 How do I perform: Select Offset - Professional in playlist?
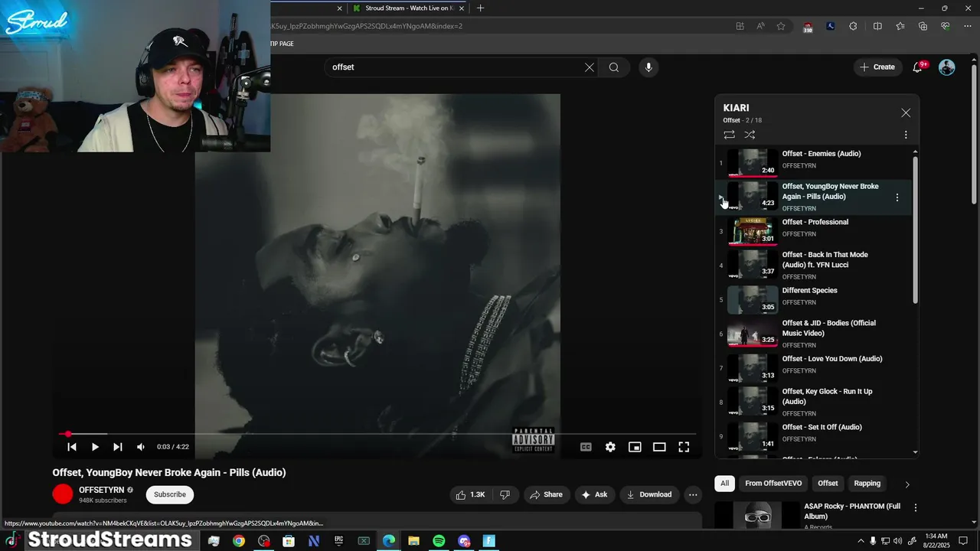pyautogui.click(x=815, y=231)
